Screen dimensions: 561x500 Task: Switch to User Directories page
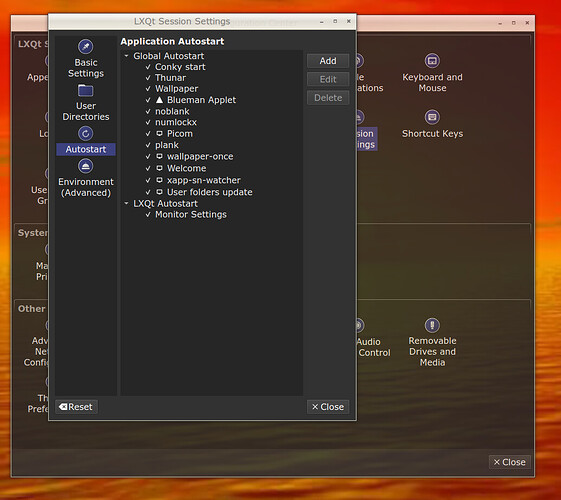[x=86, y=111]
